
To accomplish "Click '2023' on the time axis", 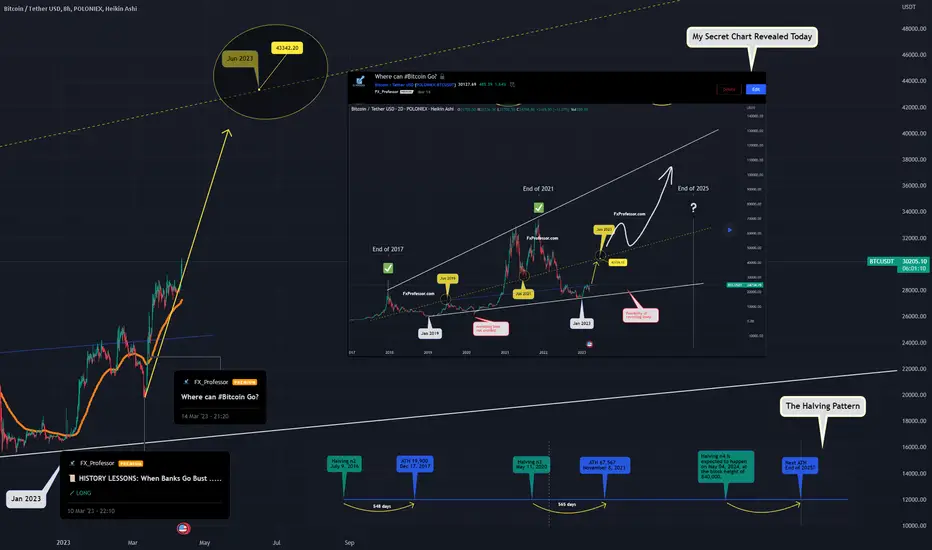I will click(x=63, y=542).
